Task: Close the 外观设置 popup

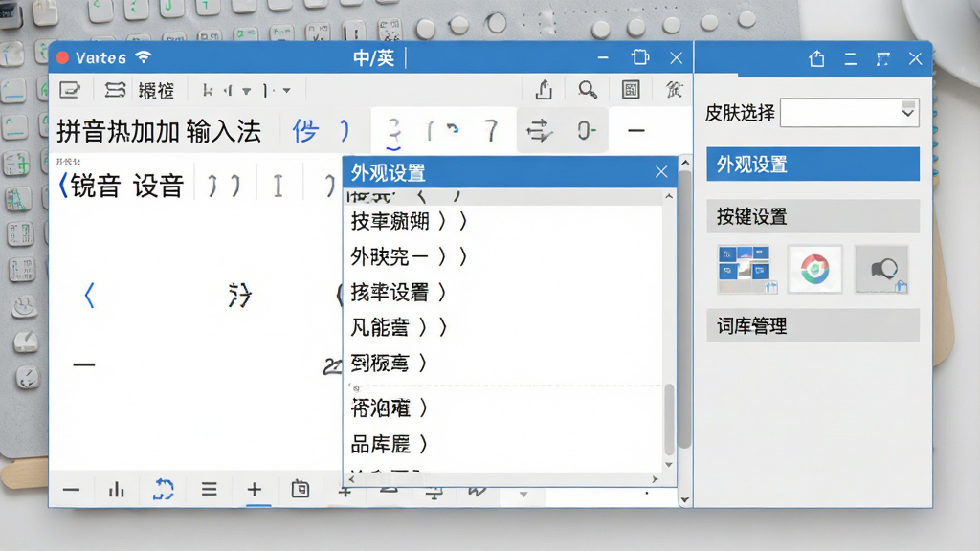Action: 661,172
